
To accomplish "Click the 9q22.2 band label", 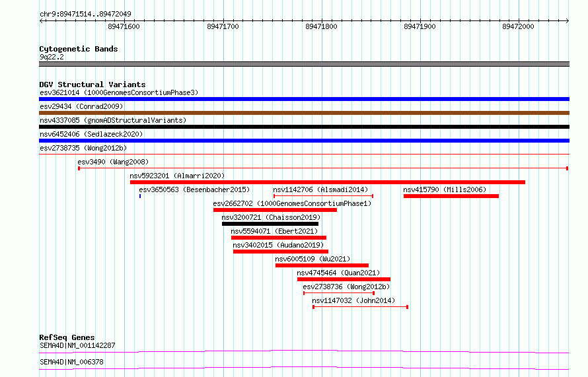I will click(52, 57).
